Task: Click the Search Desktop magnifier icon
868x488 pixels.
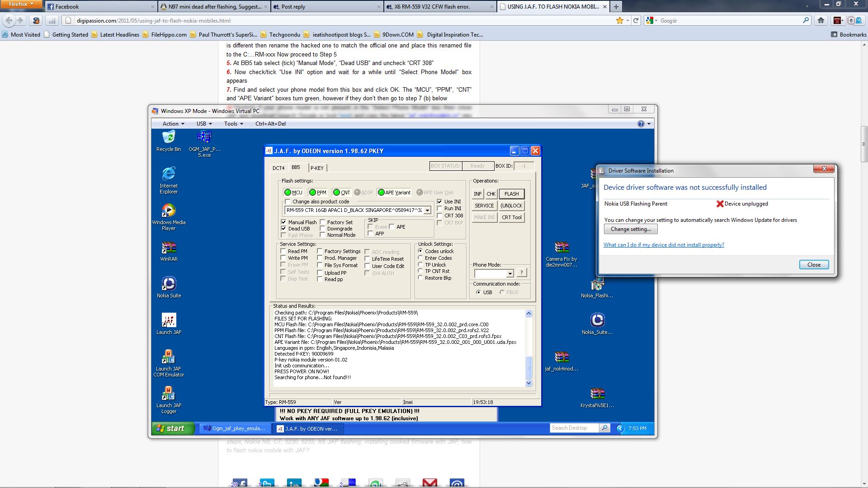Action: [604, 428]
